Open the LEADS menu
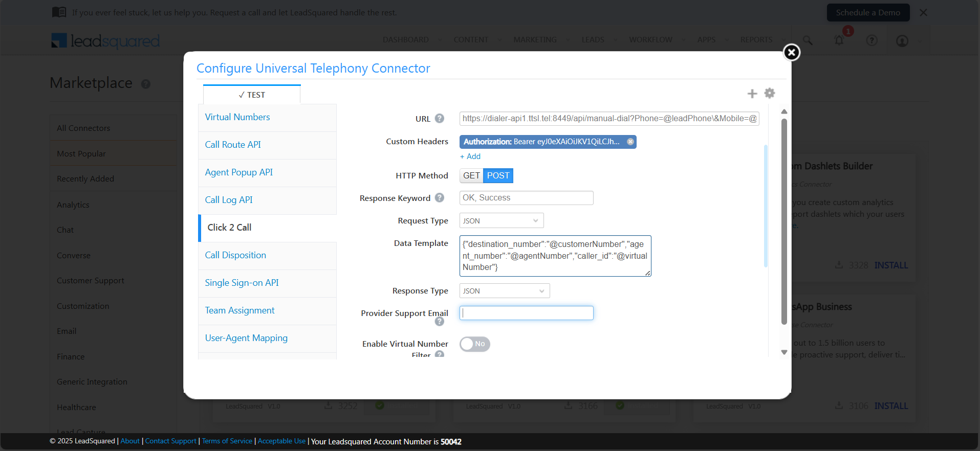980x451 pixels. point(593,40)
